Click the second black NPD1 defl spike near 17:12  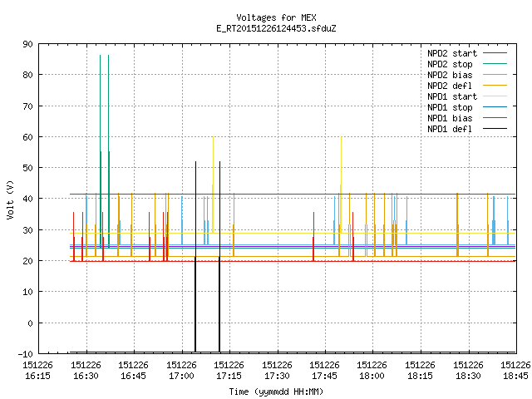point(219,257)
